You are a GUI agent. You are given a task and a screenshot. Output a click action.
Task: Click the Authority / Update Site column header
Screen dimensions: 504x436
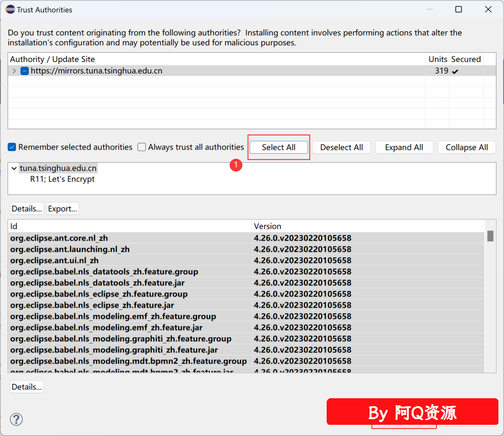217,59
